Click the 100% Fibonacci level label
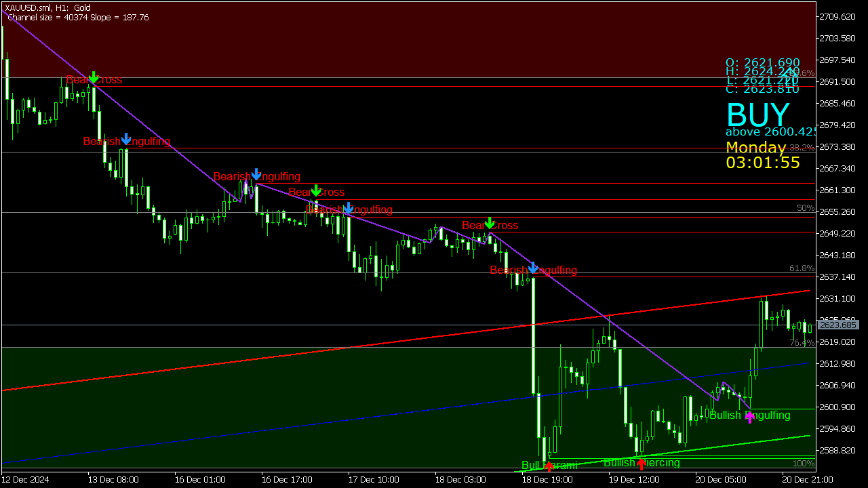This screenshot has width=868, height=488. coord(803,464)
